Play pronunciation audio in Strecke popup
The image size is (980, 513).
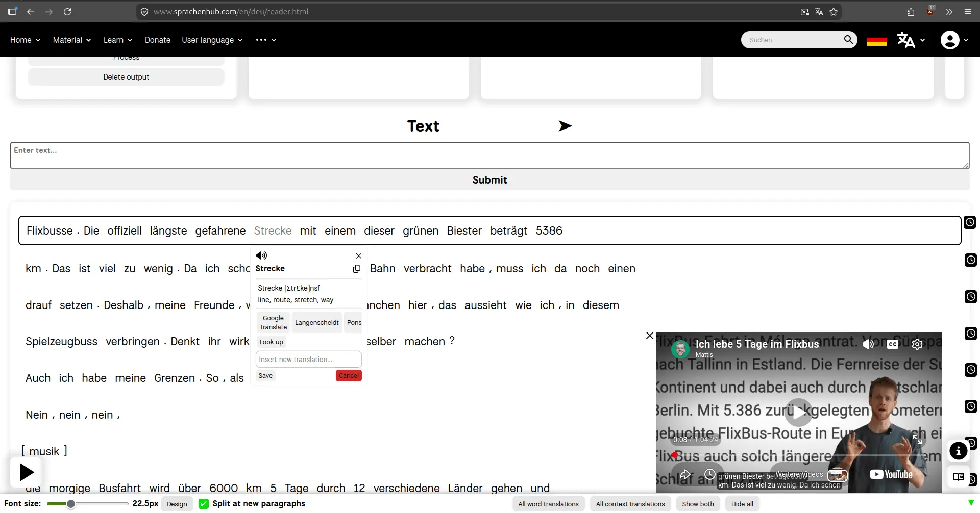click(261, 255)
